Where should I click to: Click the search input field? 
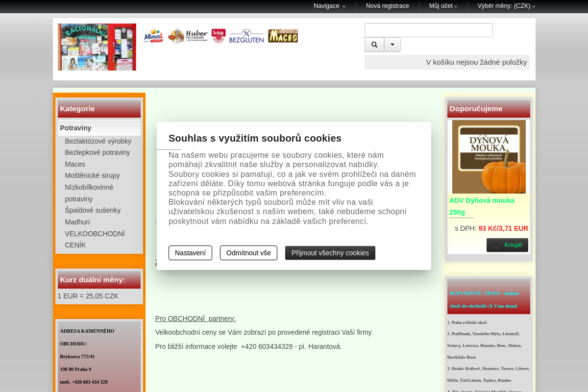tap(429, 30)
